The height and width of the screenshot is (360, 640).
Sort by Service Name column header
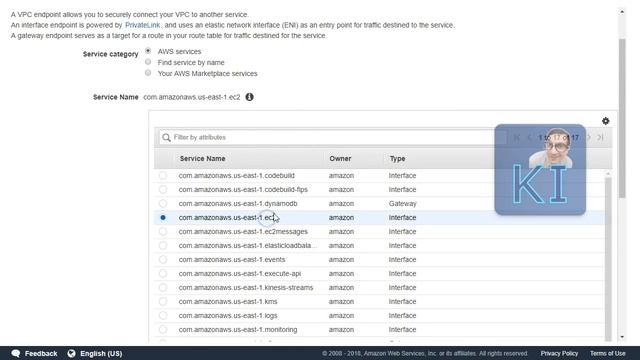[x=202, y=158]
